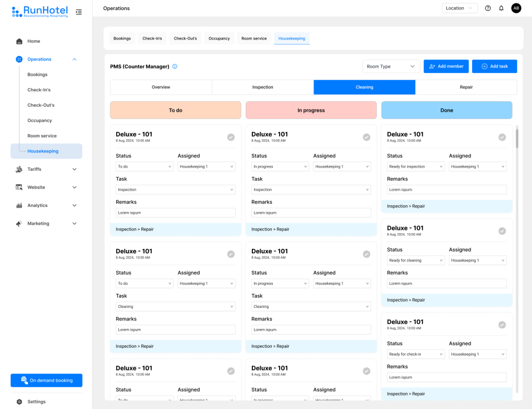The image size is (532, 409).
Task: Open notifications bell icon
Action: pyautogui.click(x=501, y=8)
